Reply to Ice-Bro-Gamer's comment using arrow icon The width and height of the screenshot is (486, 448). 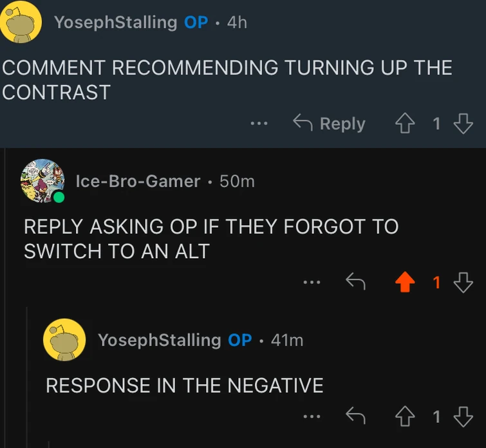[355, 281]
